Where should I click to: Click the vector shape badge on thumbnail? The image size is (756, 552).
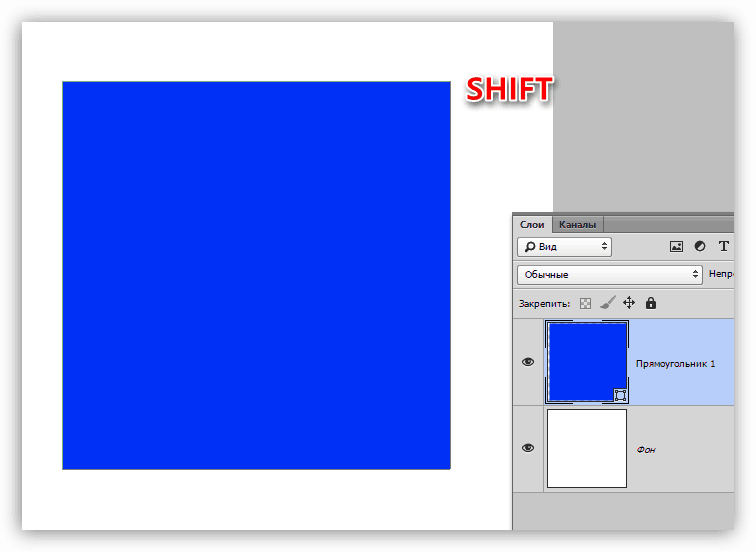620,395
